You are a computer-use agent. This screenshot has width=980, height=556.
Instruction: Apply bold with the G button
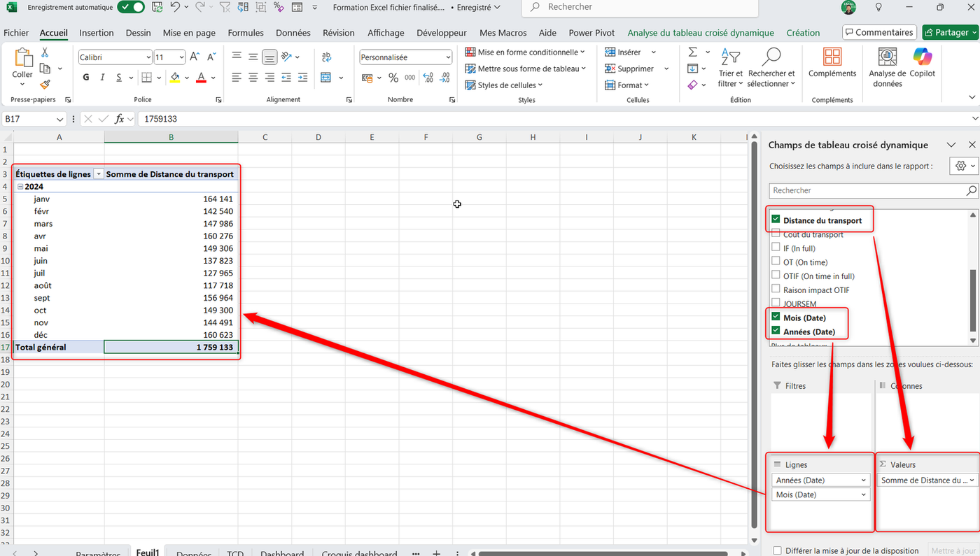[86, 78]
